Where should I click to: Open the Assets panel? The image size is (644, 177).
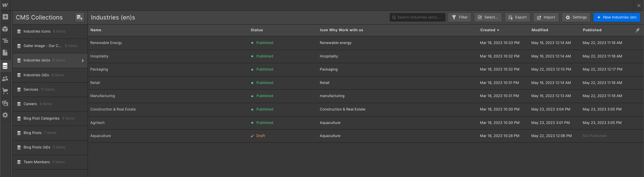5,103
